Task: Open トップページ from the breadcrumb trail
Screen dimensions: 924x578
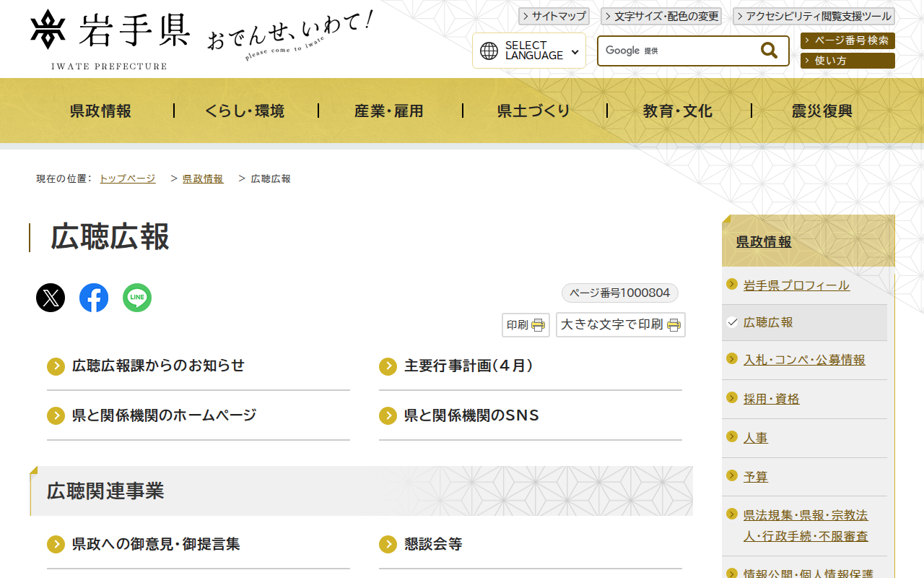Action: pos(127,178)
